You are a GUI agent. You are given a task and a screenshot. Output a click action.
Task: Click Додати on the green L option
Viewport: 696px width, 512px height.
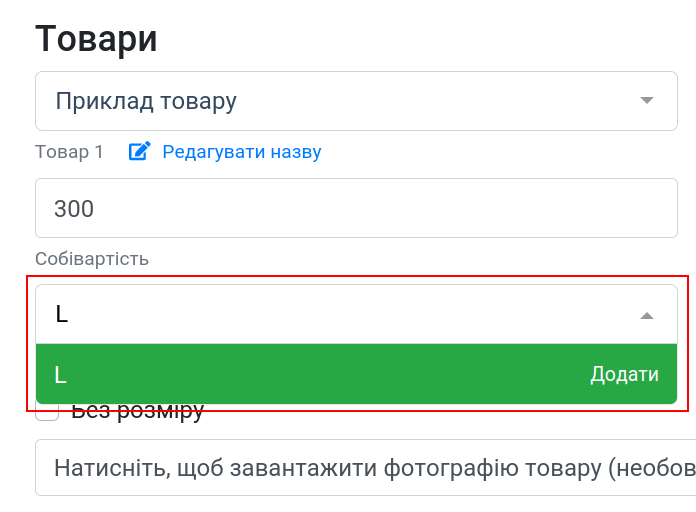tap(624, 374)
